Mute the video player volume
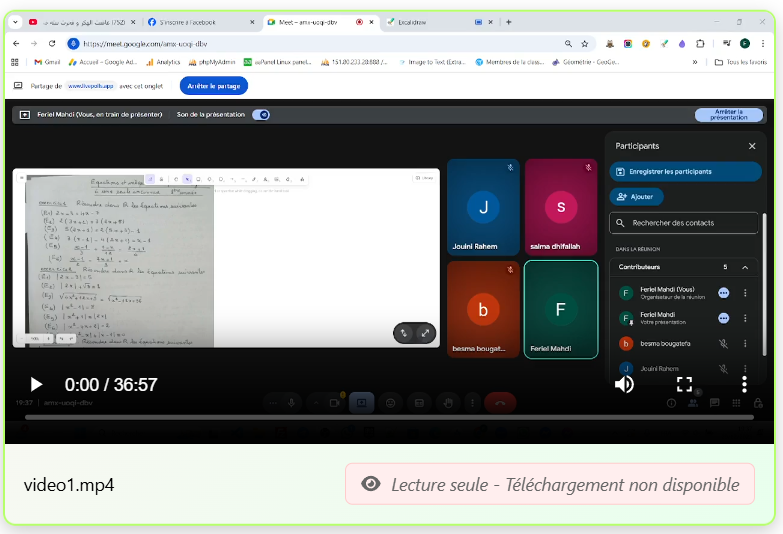Viewport: 783px width, 534px height. click(x=624, y=384)
